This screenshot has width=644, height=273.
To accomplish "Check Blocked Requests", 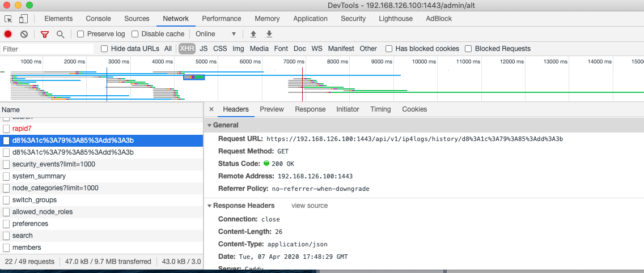I will (x=468, y=49).
